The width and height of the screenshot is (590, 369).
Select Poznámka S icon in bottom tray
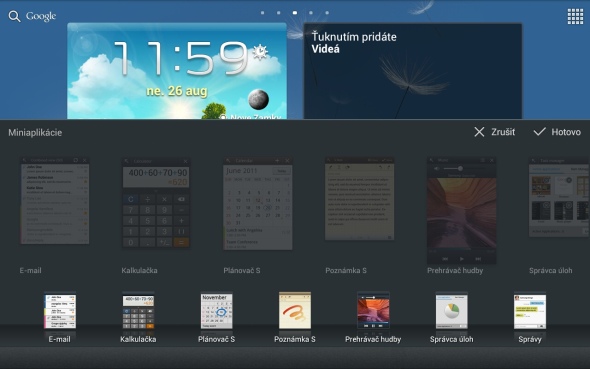295,311
